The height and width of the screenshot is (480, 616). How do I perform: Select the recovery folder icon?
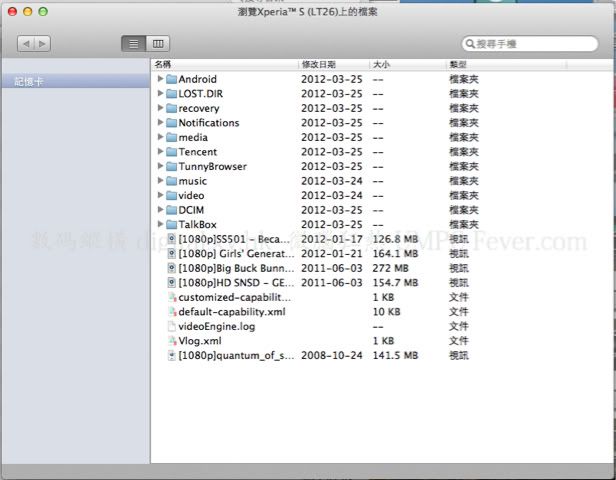click(171, 108)
